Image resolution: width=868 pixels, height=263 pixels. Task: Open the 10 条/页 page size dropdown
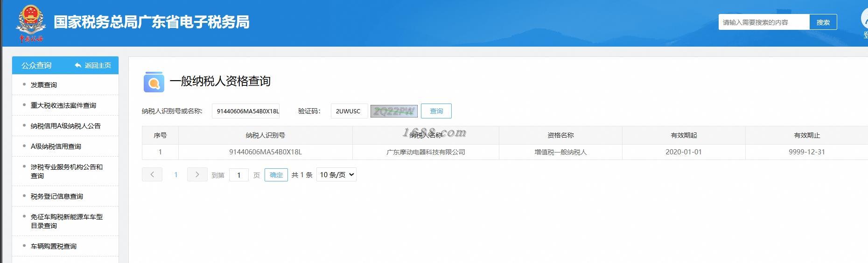(336, 174)
